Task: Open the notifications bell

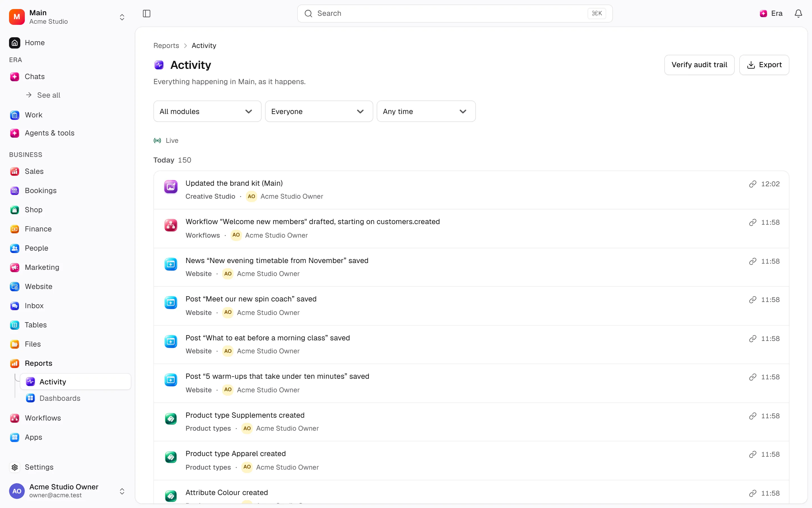Action: click(798, 14)
